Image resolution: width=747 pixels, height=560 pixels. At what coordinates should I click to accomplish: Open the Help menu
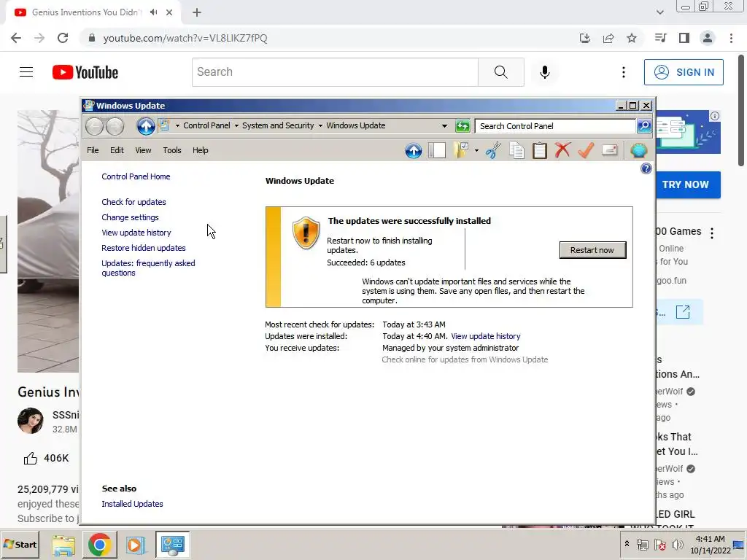200,150
